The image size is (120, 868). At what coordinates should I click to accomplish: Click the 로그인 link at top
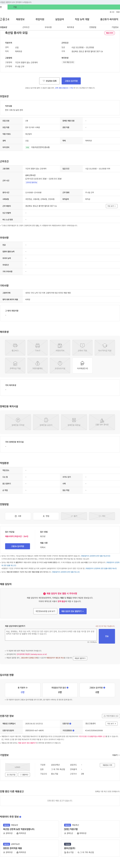pos(112,12)
